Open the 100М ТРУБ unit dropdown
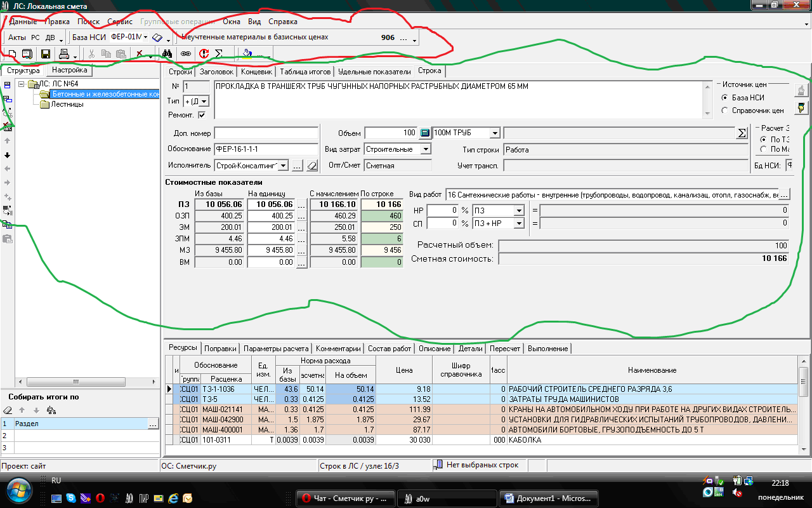Image resolution: width=812 pixels, height=508 pixels. tap(495, 133)
